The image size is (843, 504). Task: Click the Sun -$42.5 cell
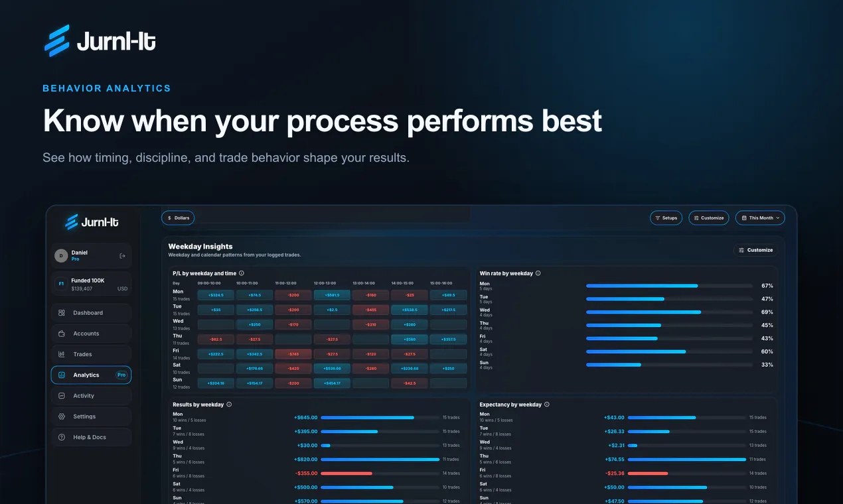[410, 383]
